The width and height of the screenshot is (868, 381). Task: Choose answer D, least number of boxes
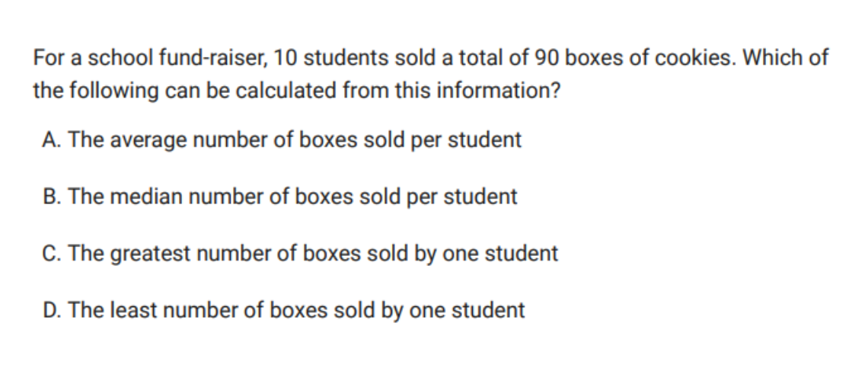283,310
